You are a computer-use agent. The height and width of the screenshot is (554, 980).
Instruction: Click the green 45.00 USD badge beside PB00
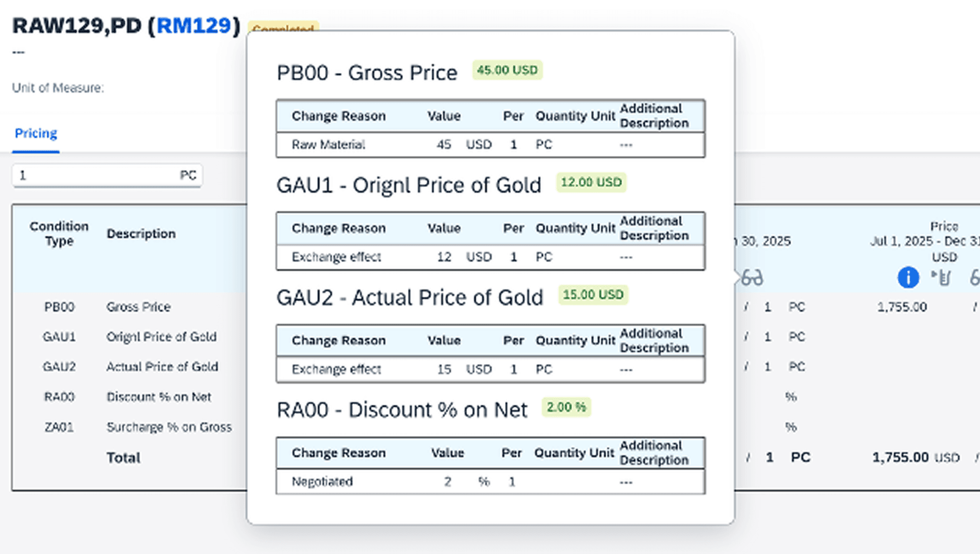pyautogui.click(x=506, y=70)
